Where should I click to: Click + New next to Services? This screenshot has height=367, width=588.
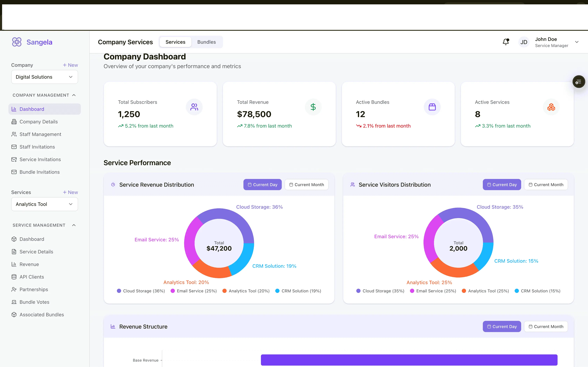(70, 192)
